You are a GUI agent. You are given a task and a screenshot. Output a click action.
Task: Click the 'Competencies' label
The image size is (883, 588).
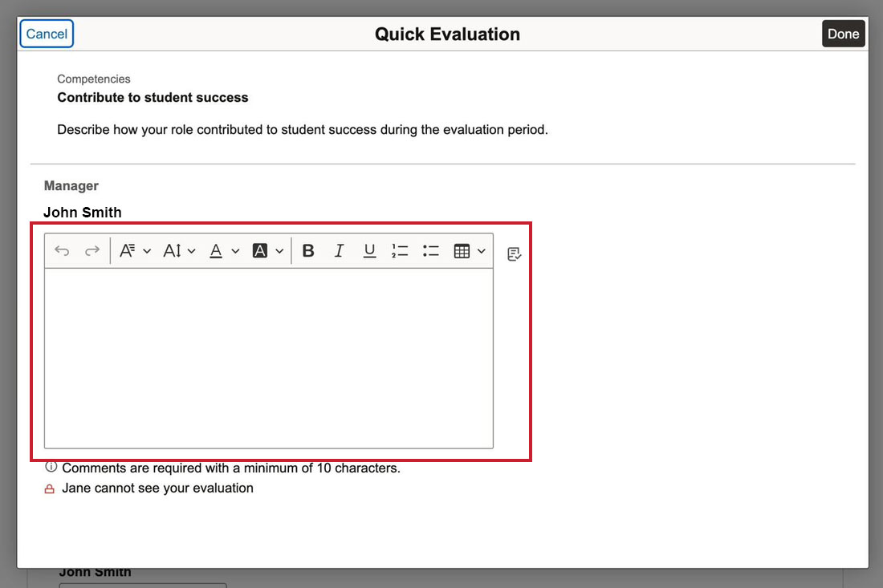click(93, 79)
